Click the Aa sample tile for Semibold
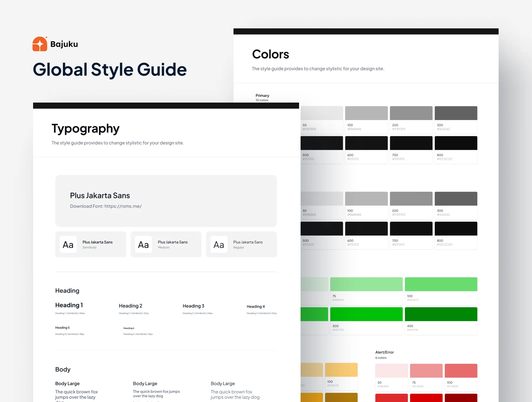 coord(68,244)
